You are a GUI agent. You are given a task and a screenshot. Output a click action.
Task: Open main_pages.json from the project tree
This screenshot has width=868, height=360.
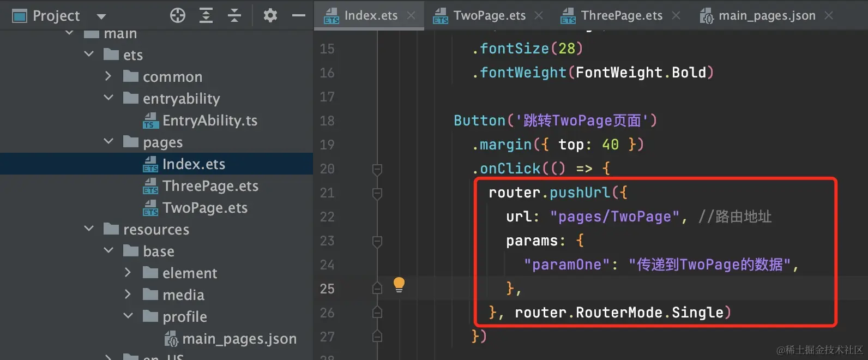[239, 339]
